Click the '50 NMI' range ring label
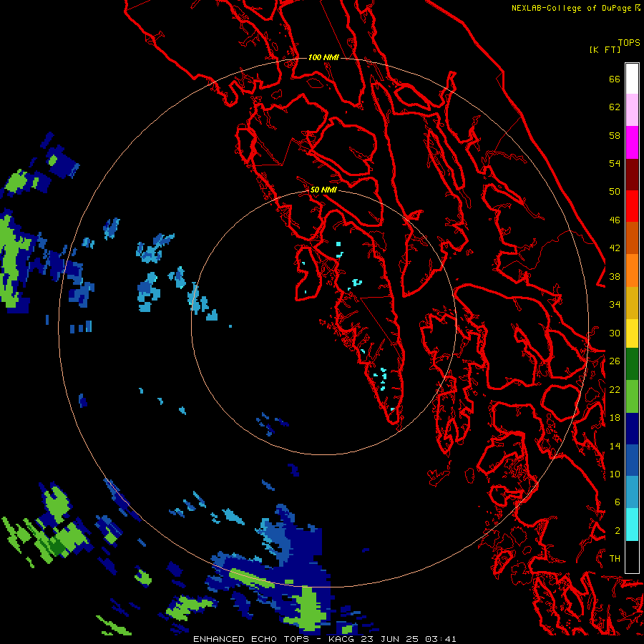This screenshot has height=644, width=644. [x=323, y=190]
